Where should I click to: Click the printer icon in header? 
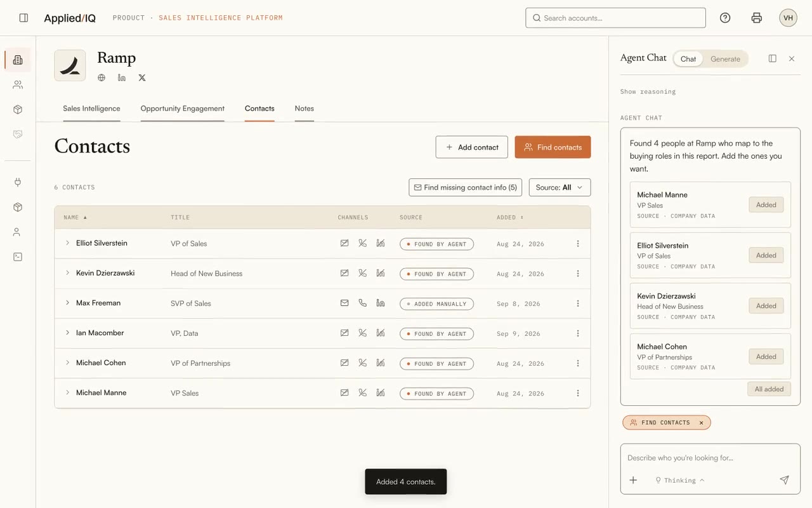[756, 18]
